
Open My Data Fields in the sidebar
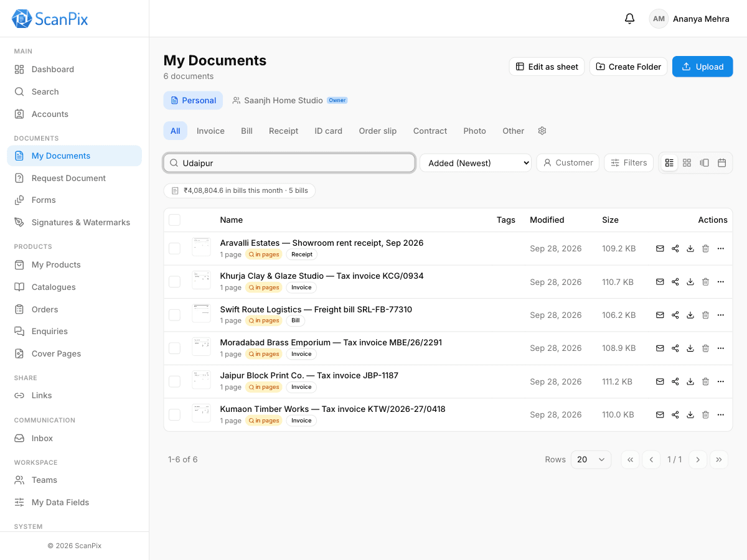click(x=74, y=502)
